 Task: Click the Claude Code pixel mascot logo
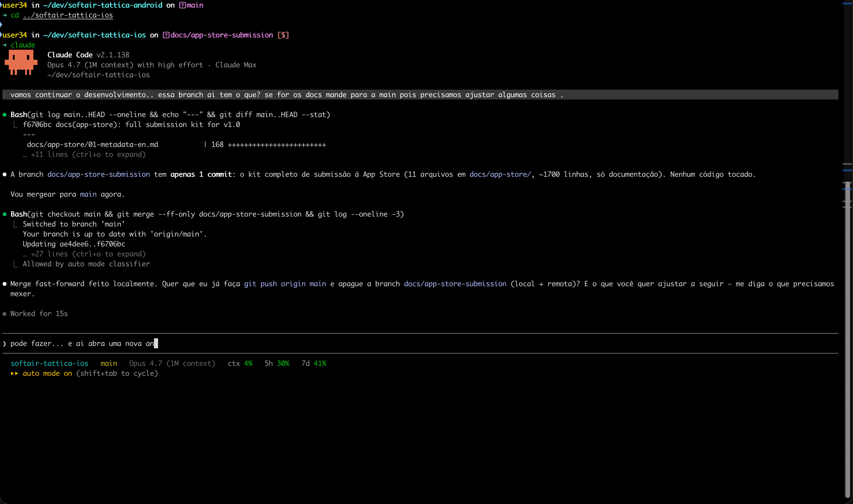coord(21,62)
